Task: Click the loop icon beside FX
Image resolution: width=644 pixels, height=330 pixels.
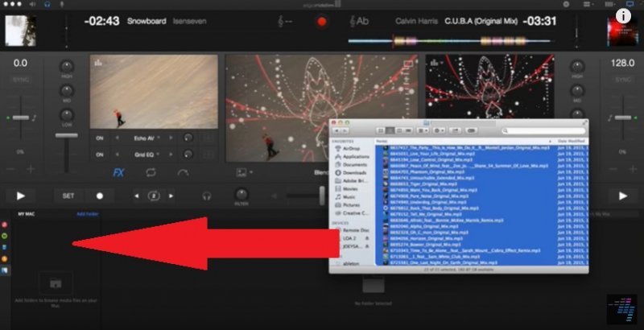Action: pos(151,171)
